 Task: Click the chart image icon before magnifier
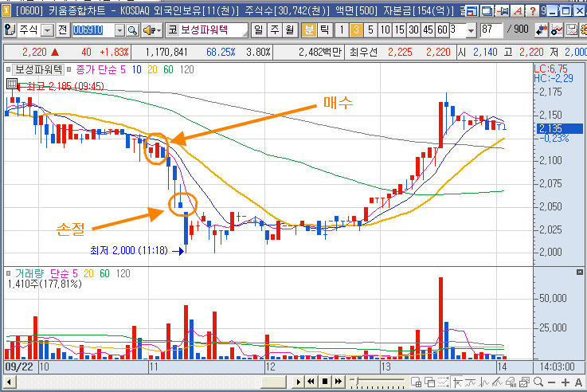tap(525, 382)
